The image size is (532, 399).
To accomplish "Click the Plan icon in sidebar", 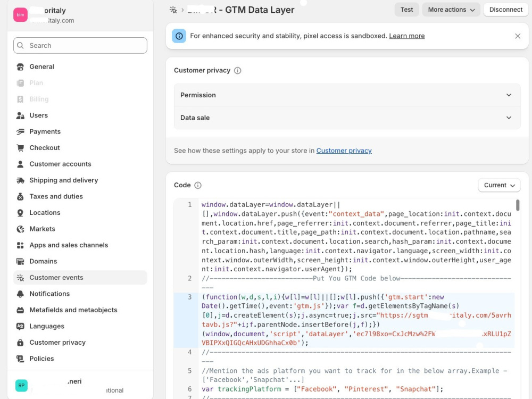I will coord(20,83).
